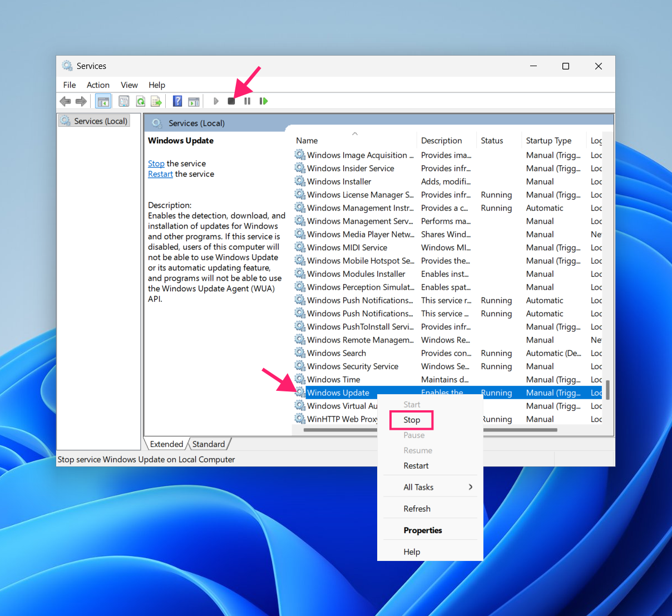The image size is (672, 616).
Task: Click the Export List toolbar icon
Action: 156,101
